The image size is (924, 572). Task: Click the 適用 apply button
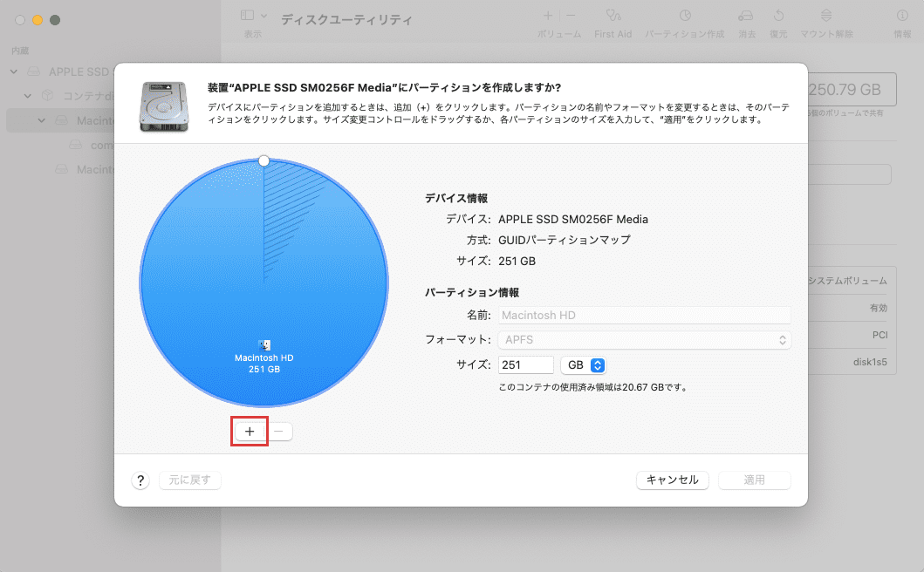coord(754,480)
